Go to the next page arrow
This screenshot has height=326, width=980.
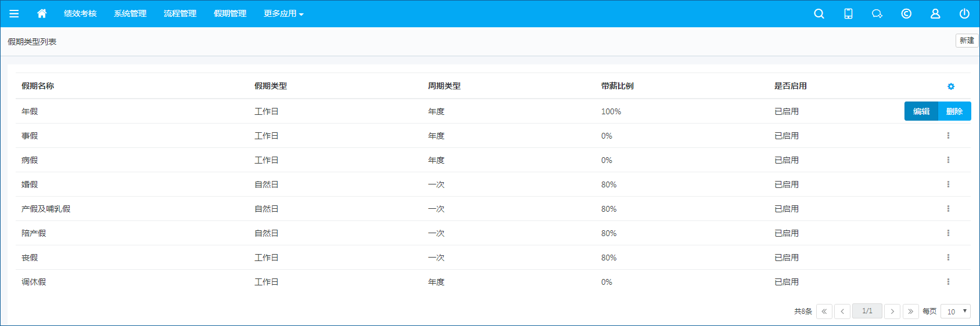(x=892, y=311)
